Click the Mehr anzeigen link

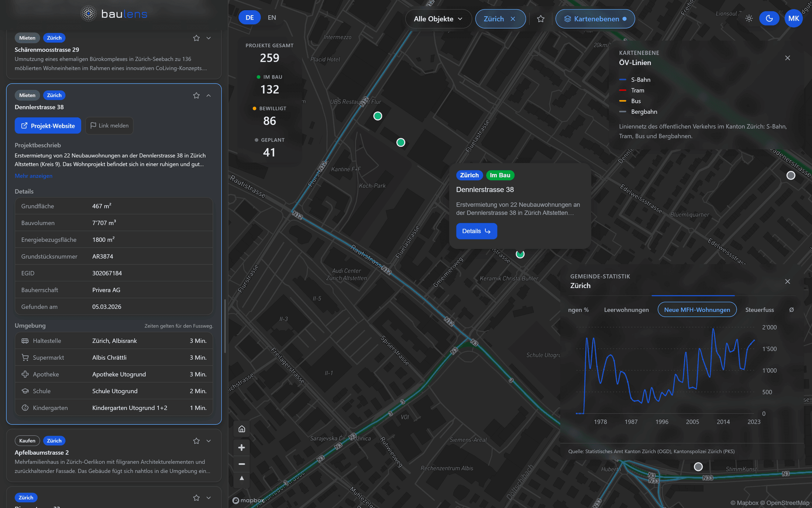34,176
